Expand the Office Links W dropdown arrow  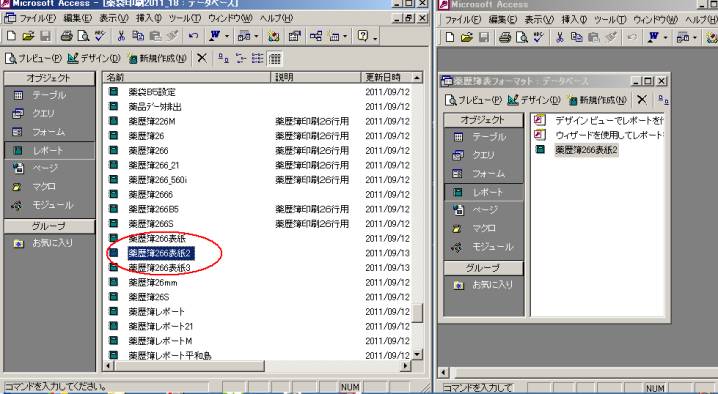[227, 36]
